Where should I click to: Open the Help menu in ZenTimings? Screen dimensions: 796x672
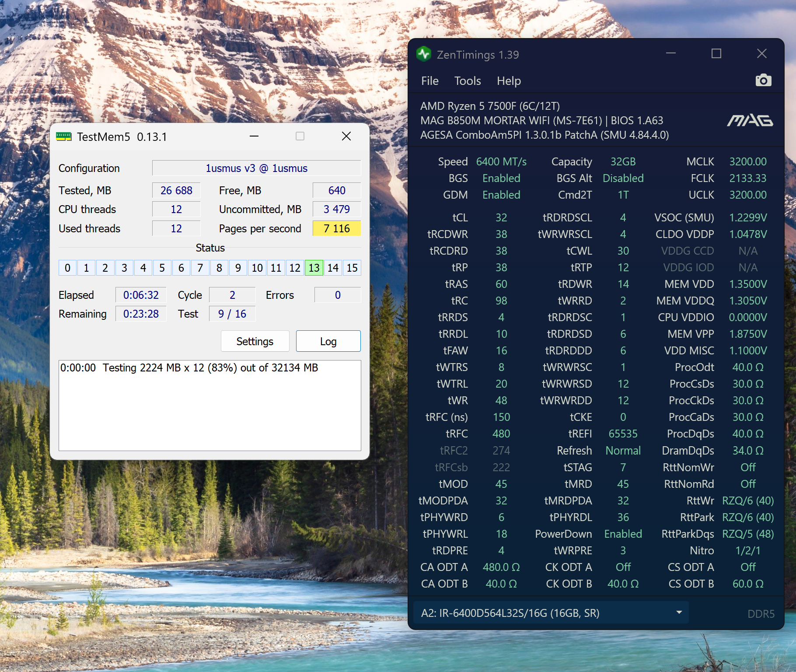pos(509,81)
